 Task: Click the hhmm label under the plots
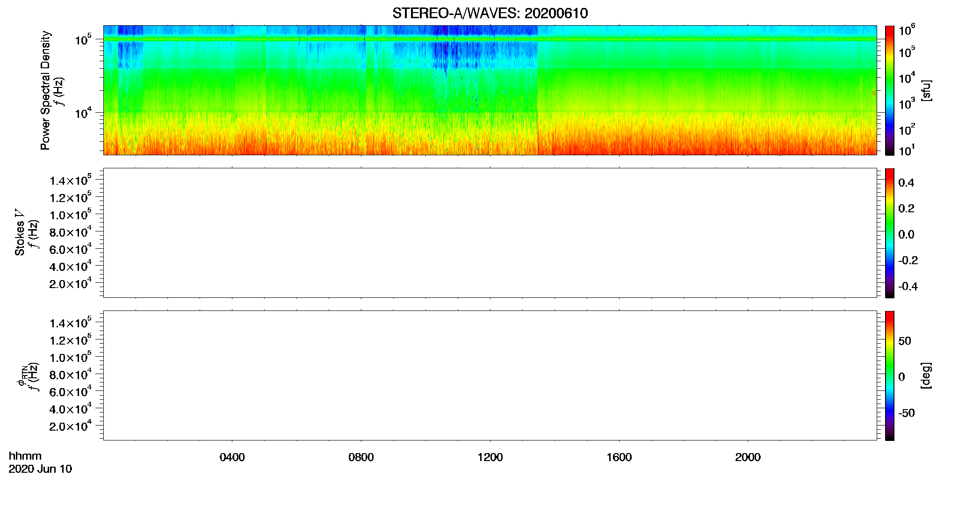pyautogui.click(x=25, y=456)
